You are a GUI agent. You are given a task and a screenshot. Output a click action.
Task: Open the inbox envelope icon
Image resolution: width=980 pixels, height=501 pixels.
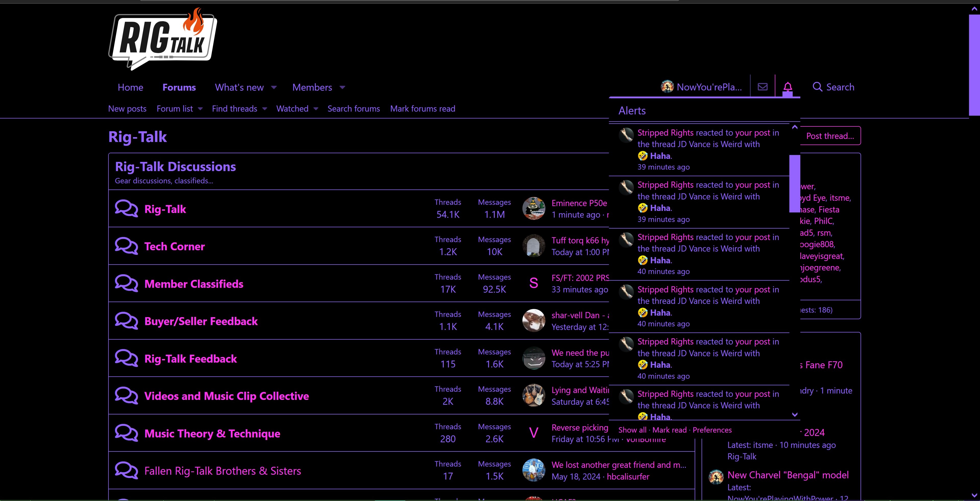762,87
